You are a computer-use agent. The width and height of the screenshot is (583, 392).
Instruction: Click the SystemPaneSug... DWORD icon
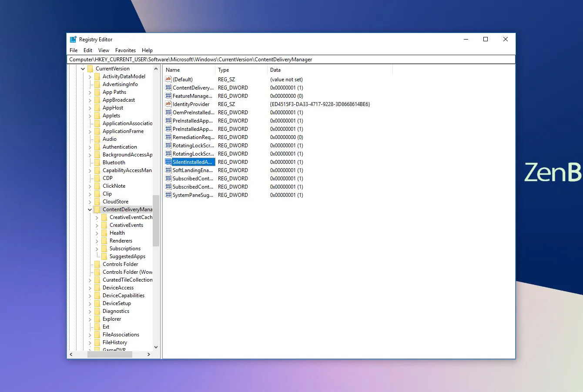click(x=168, y=195)
